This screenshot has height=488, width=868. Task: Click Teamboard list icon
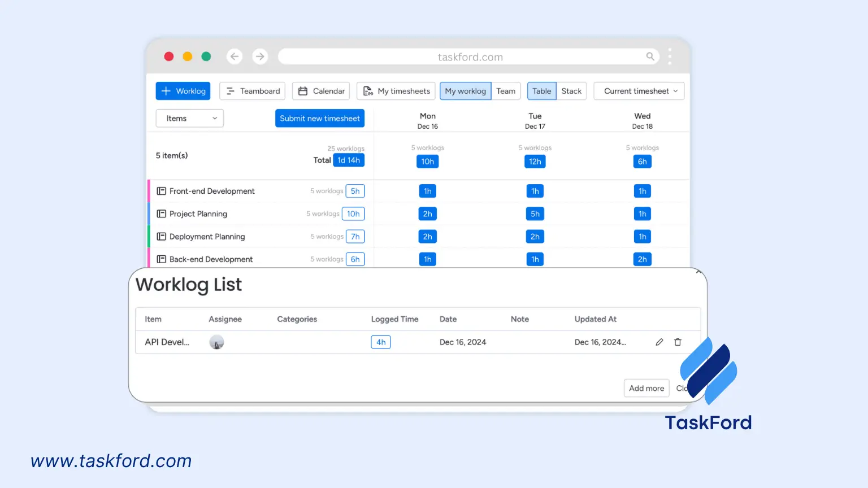pos(230,91)
